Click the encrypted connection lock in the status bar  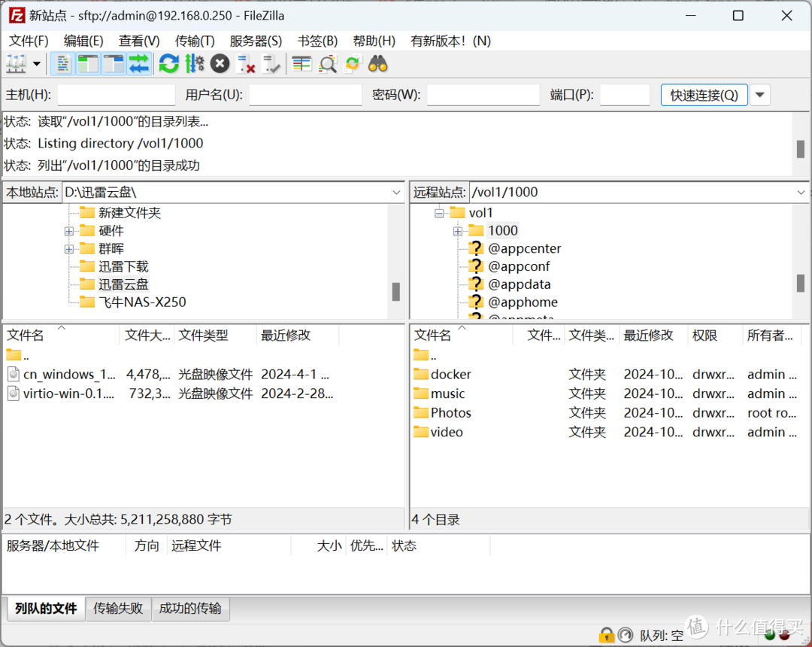coord(606,634)
